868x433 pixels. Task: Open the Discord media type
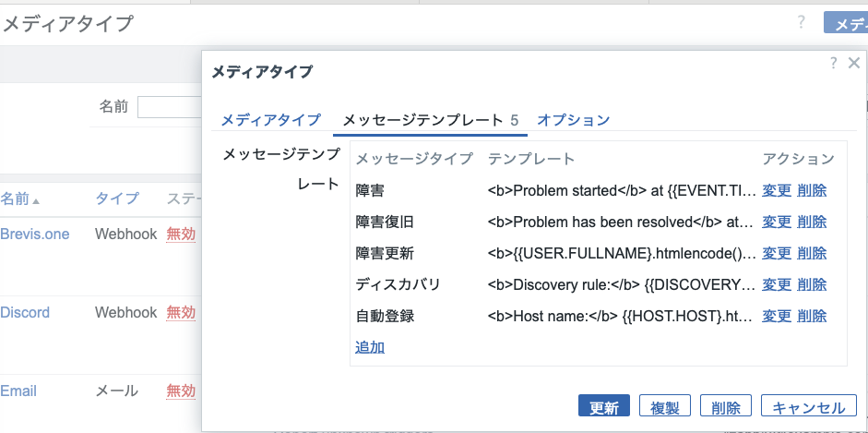click(x=25, y=313)
